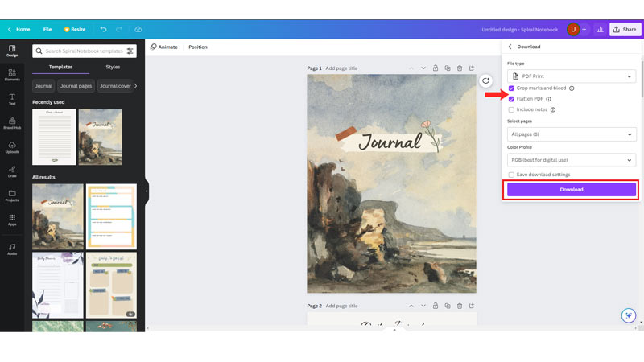
Task: Open the Select pages dropdown
Action: click(572, 134)
